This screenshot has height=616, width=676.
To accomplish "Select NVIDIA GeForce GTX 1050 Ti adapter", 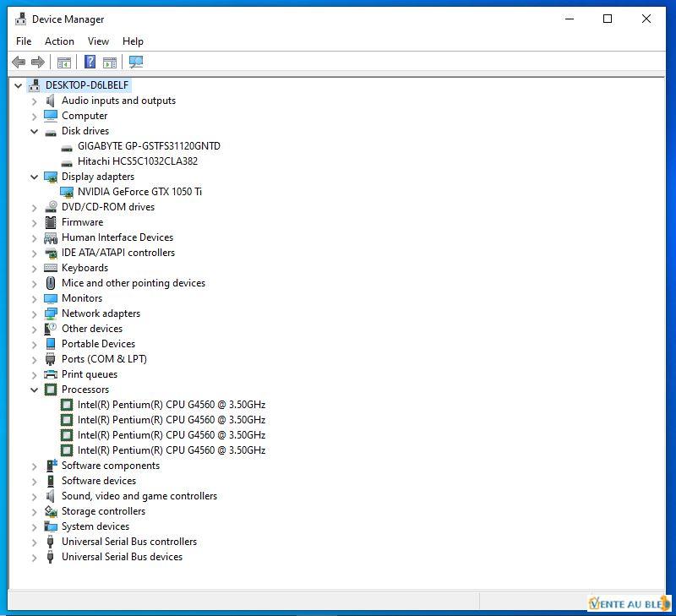I will [x=139, y=192].
